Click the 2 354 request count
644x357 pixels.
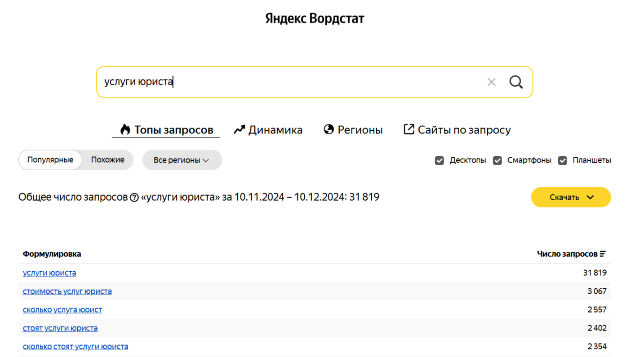point(597,346)
